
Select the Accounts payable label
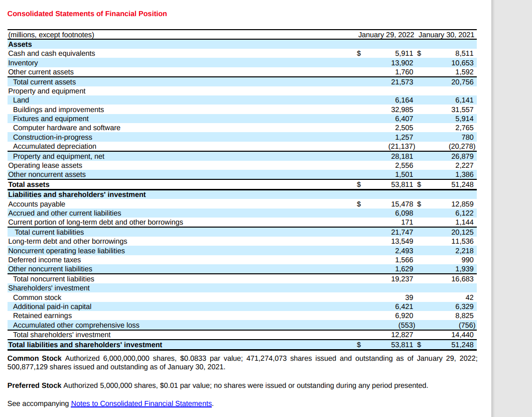(37, 204)
